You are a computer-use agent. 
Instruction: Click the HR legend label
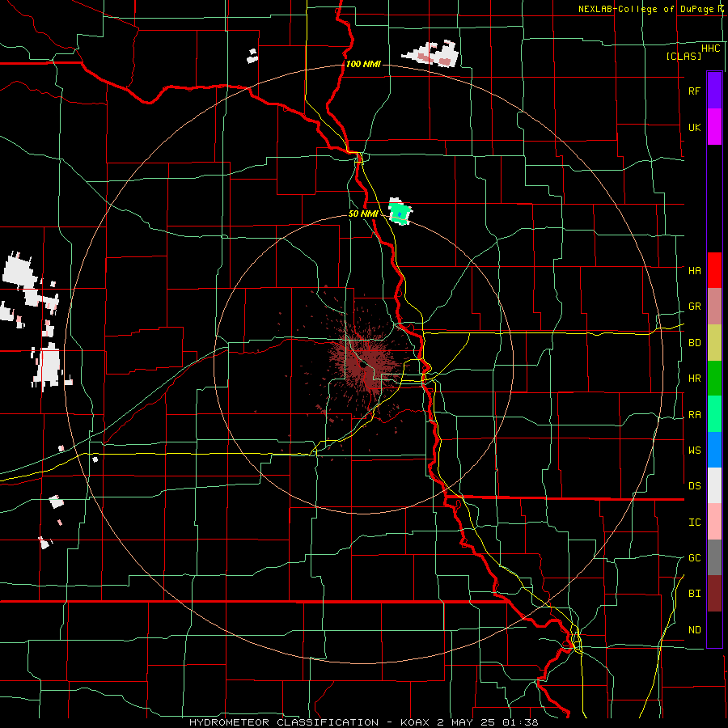coord(694,379)
